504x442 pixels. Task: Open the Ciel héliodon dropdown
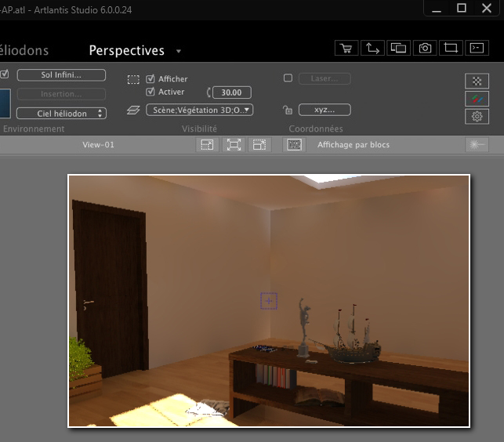tap(61, 114)
